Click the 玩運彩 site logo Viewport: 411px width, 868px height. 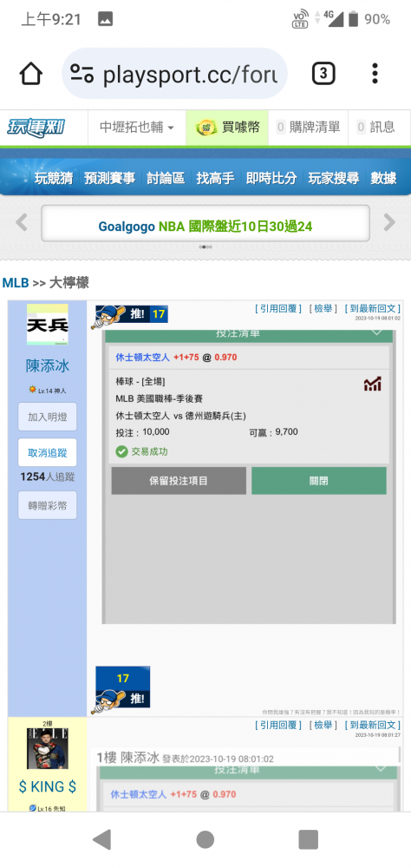click(36, 128)
